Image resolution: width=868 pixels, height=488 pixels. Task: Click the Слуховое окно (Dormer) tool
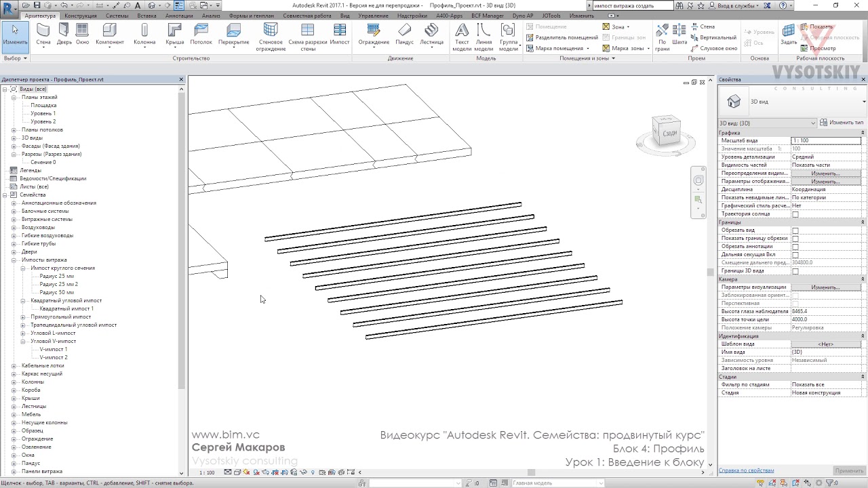pos(714,48)
